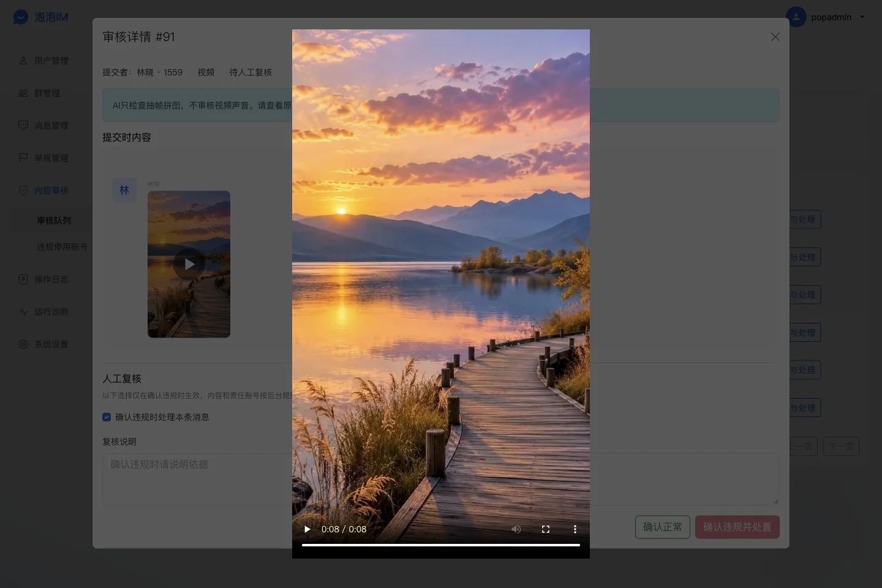Click the 提交时内容 heading
Screen dimensions: 882x588
point(127,137)
